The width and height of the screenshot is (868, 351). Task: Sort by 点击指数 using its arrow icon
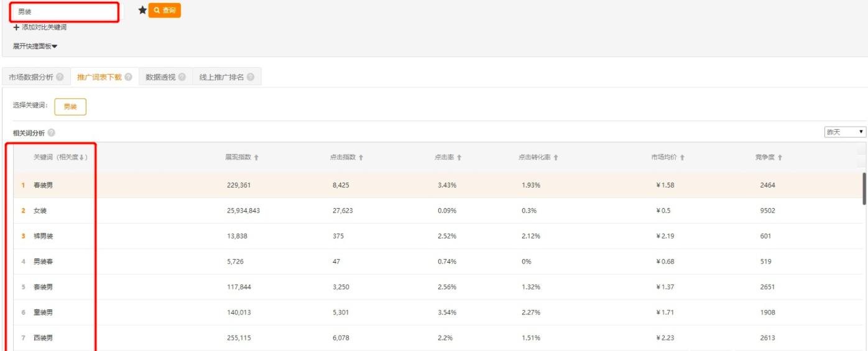coord(361,158)
